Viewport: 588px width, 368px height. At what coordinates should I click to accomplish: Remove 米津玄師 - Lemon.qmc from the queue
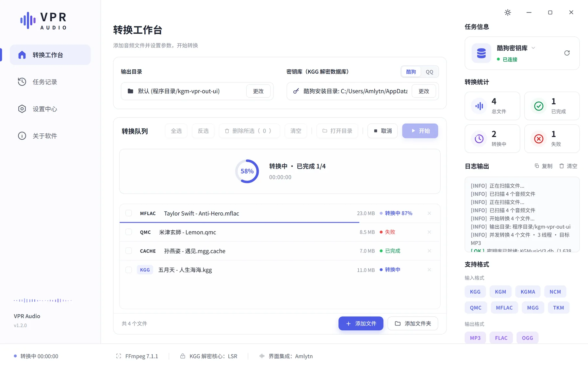tap(429, 232)
